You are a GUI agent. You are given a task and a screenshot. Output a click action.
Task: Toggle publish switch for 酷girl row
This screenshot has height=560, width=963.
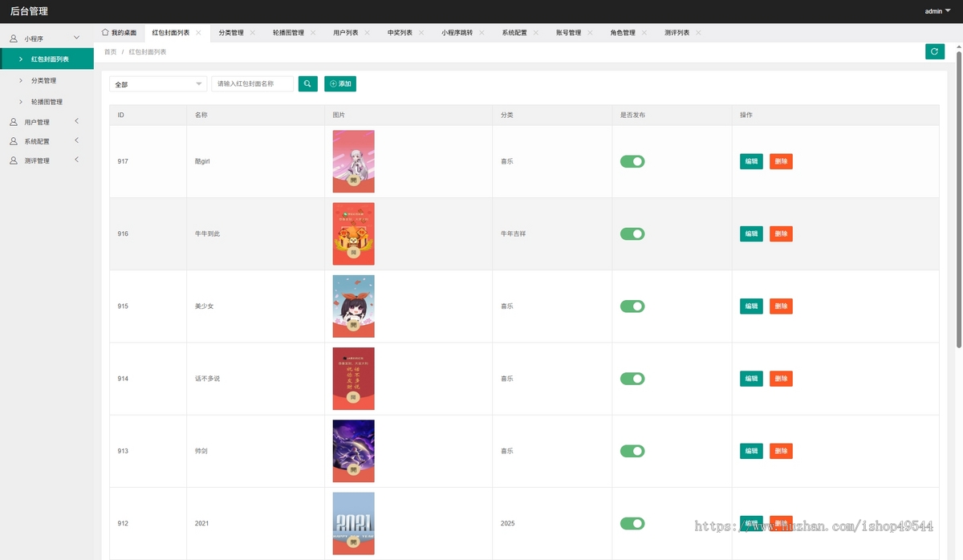pyautogui.click(x=632, y=161)
